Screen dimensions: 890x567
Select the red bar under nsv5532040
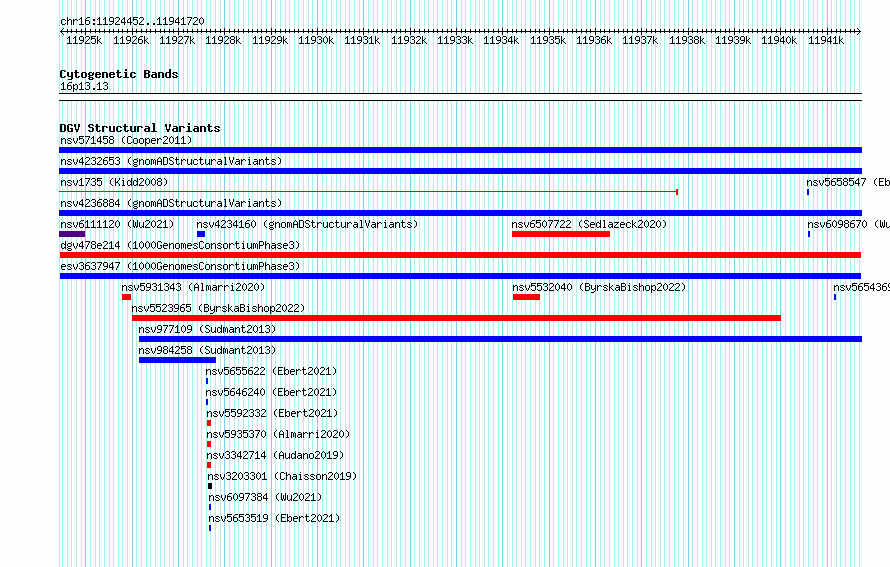coord(526,297)
